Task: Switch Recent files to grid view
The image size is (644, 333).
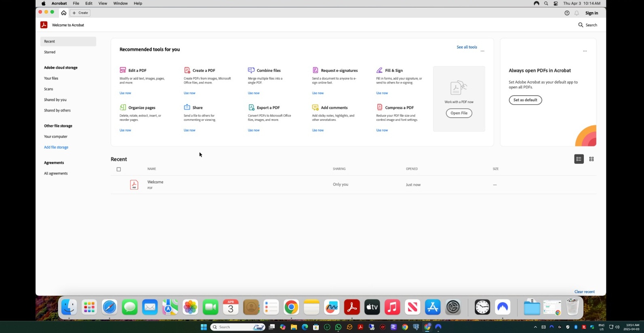Action: 591,159
